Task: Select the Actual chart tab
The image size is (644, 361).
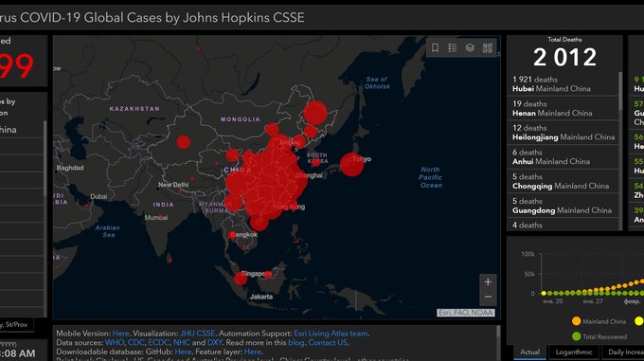Action: pyautogui.click(x=529, y=352)
